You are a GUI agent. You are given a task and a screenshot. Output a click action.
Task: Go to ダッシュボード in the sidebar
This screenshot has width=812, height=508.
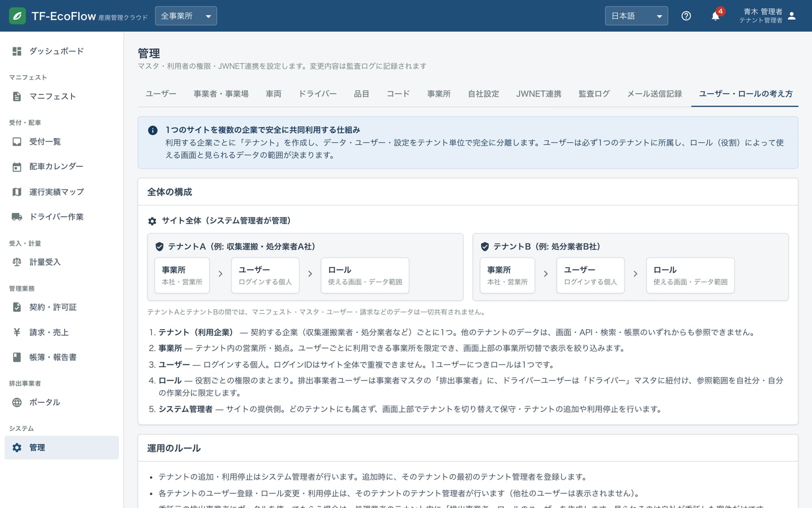point(62,51)
